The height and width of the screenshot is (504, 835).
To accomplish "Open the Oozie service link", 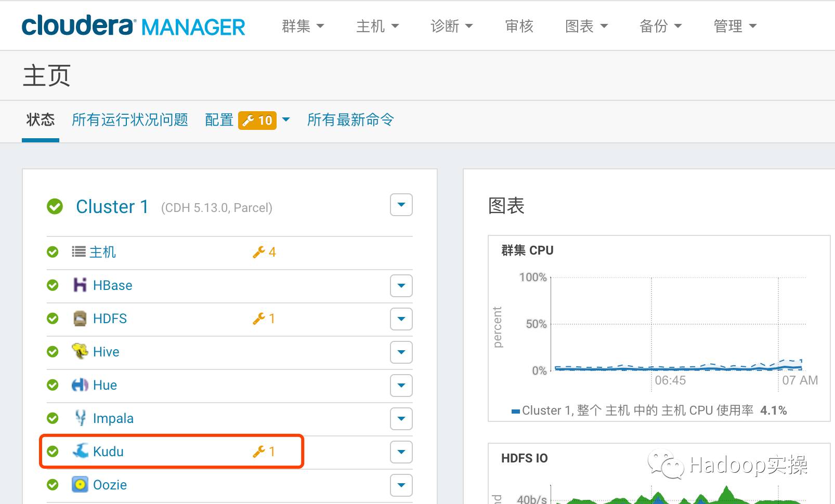I will 110,485.
